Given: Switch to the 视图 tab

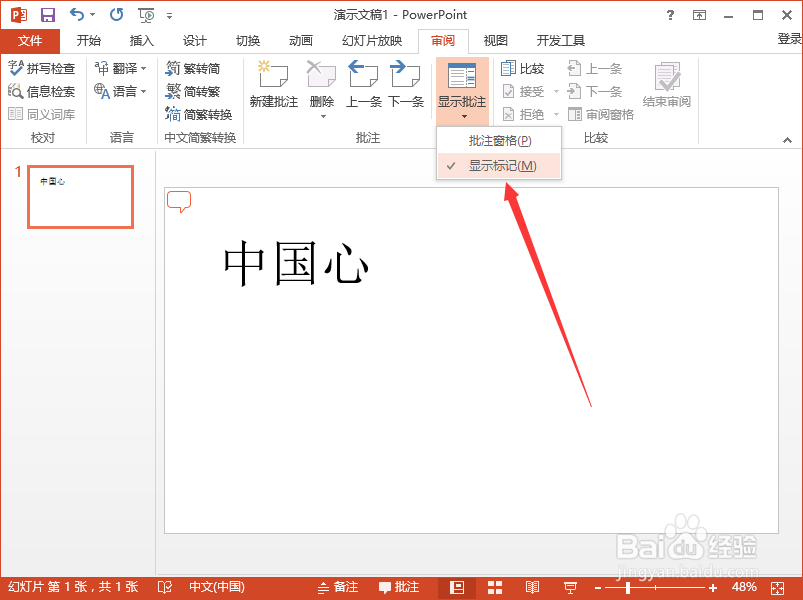Looking at the screenshot, I should tap(495, 41).
